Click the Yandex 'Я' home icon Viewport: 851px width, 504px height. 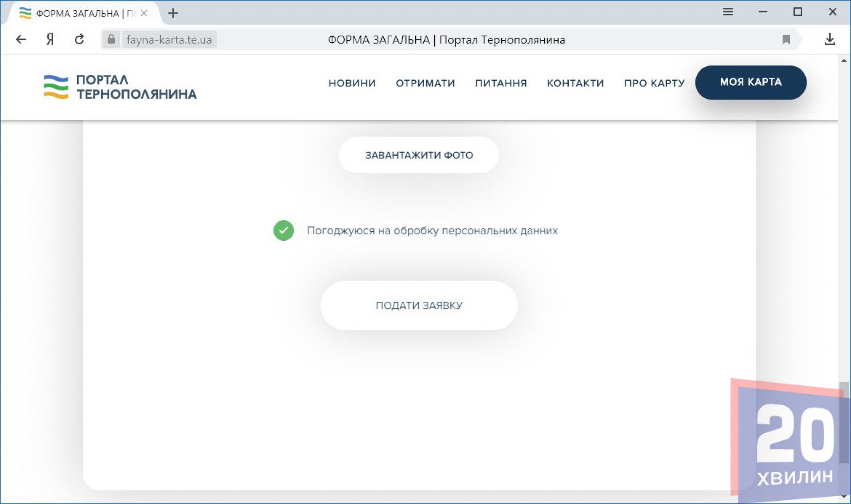coord(50,39)
